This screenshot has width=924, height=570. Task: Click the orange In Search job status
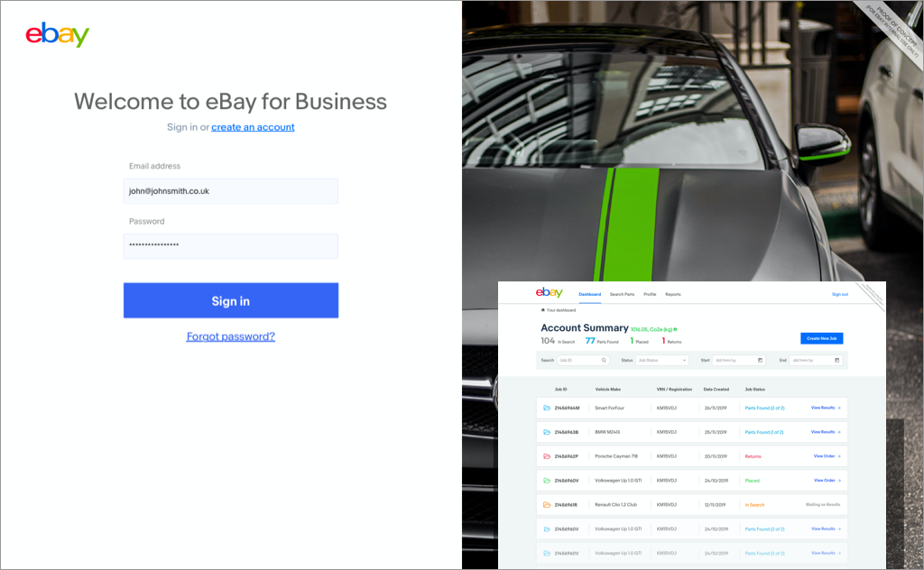click(x=755, y=505)
